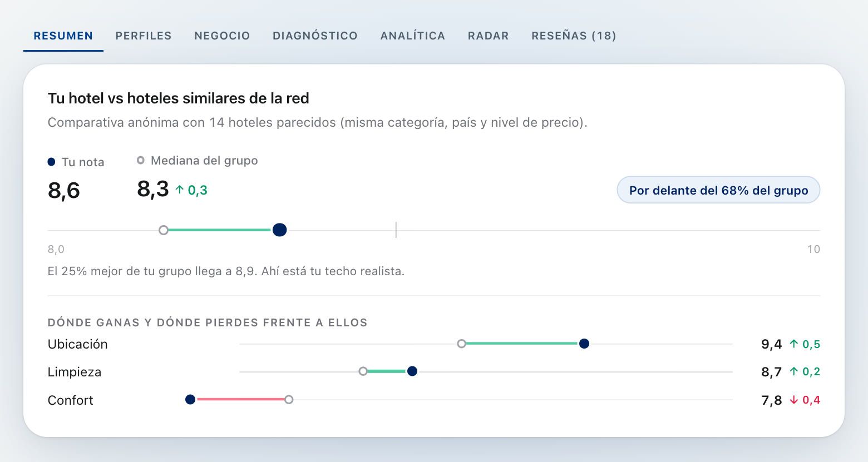The image size is (868, 462).
Task: Click the Limpieza hollow median marker
Action: (363, 371)
